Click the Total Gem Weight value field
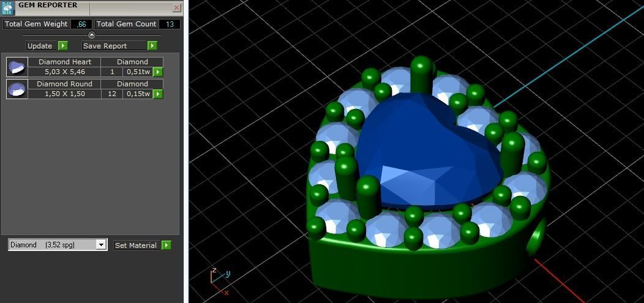This screenshot has width=644, height=303. click(x=81, y=24)
